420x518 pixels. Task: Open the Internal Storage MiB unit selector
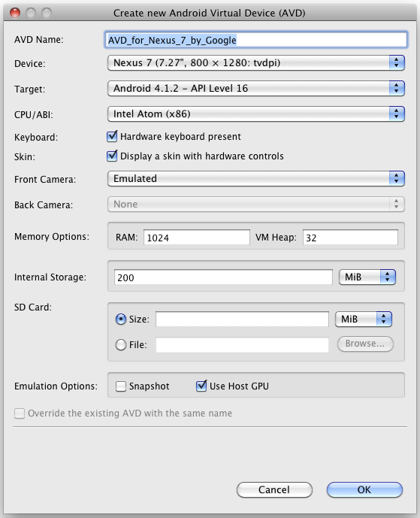click(x=367, y=277)
